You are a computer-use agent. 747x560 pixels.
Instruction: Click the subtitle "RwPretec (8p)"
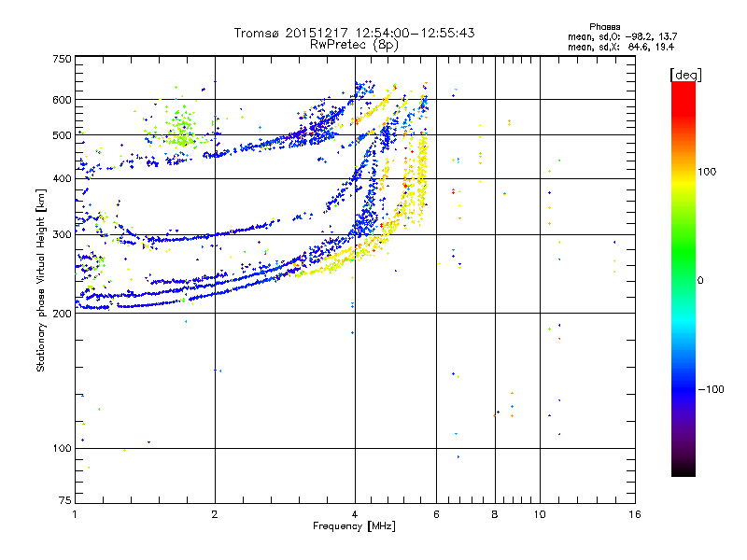pyautogui.click(x=354, y=45)
